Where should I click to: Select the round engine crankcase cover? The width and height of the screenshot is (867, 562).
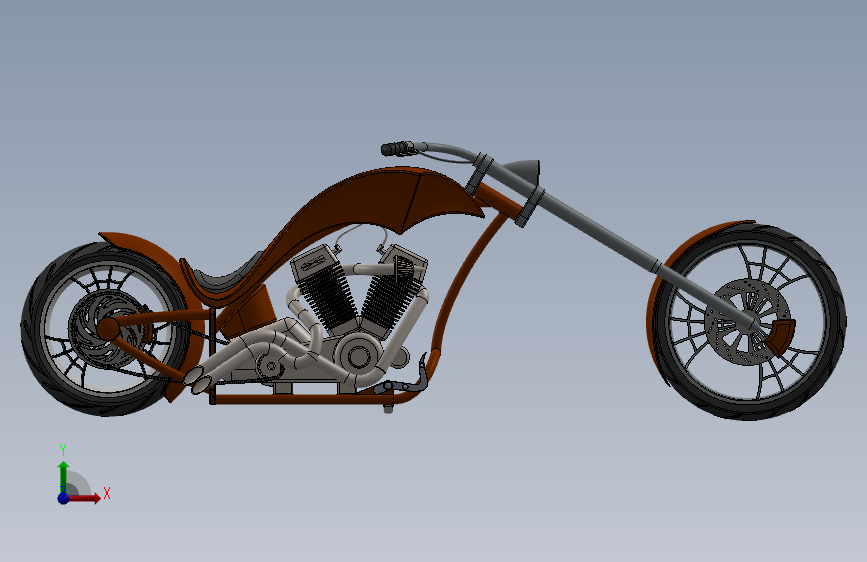coord(358,355)
